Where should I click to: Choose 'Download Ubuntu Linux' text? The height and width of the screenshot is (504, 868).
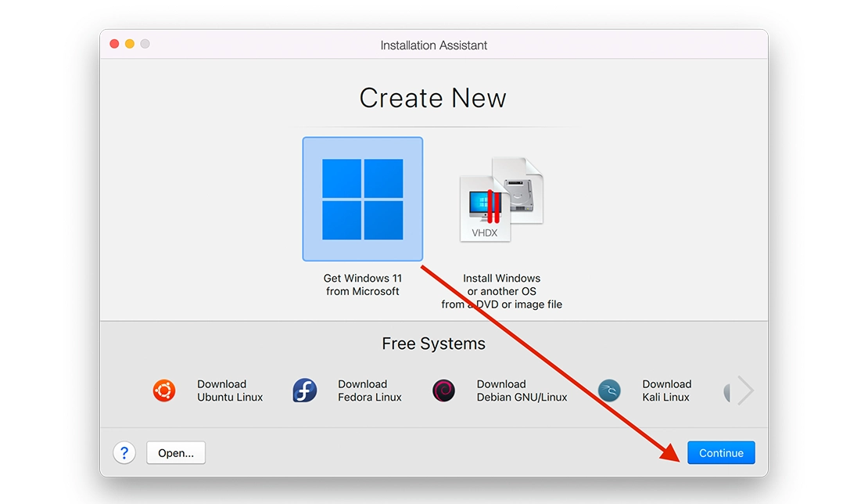[230, 391]
